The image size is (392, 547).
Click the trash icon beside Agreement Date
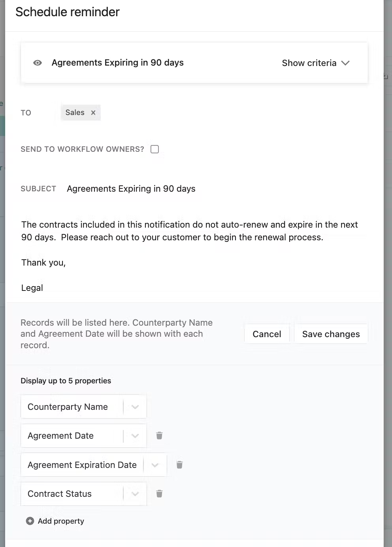(x=159, y=436)
